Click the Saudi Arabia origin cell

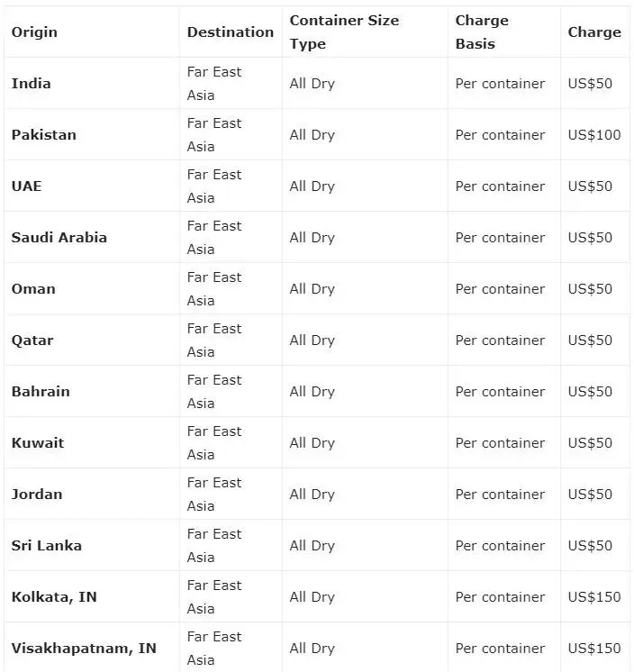coord(59,237)
